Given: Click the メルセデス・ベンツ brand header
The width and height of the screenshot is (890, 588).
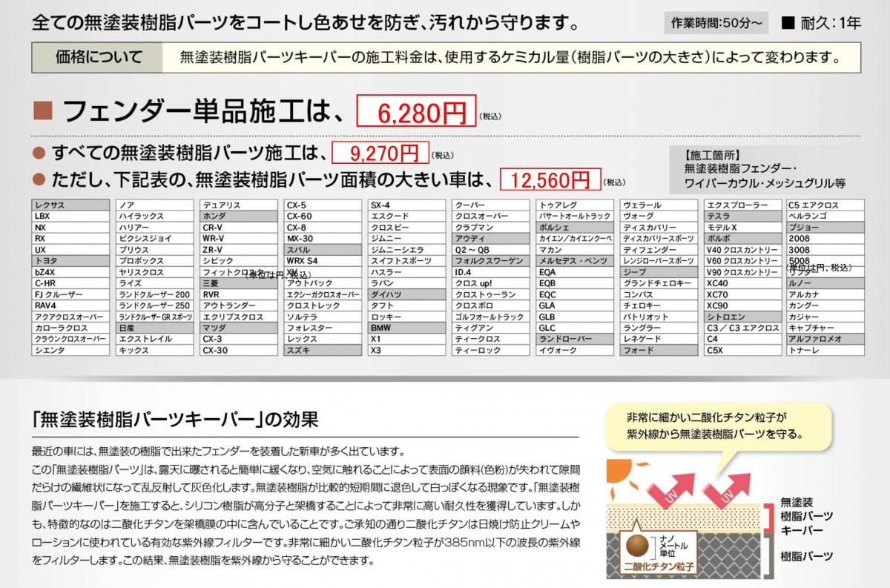Looking at the screenshot, I should [x=576, y=261].
